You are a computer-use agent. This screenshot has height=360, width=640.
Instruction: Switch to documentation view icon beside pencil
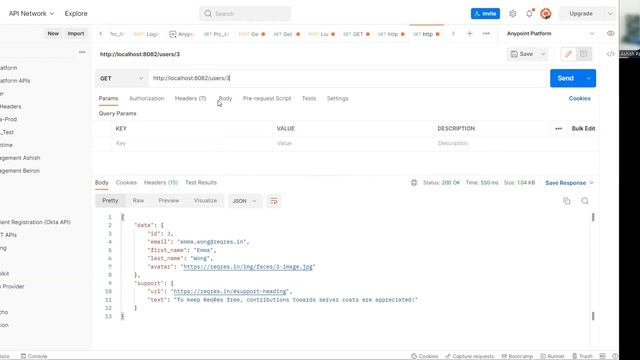tap(584, 54)
